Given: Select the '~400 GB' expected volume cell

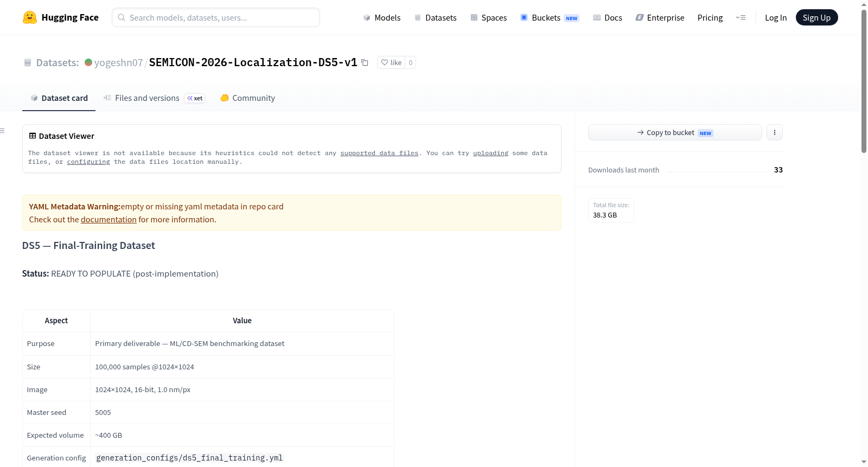Looking at the screenshot, I should [x=242, y=436].
